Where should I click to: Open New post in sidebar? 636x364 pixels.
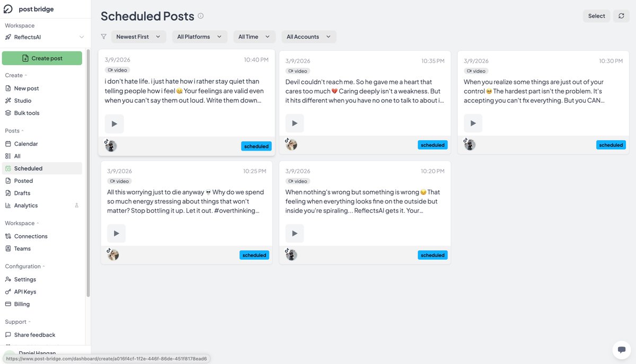(42, 88)
